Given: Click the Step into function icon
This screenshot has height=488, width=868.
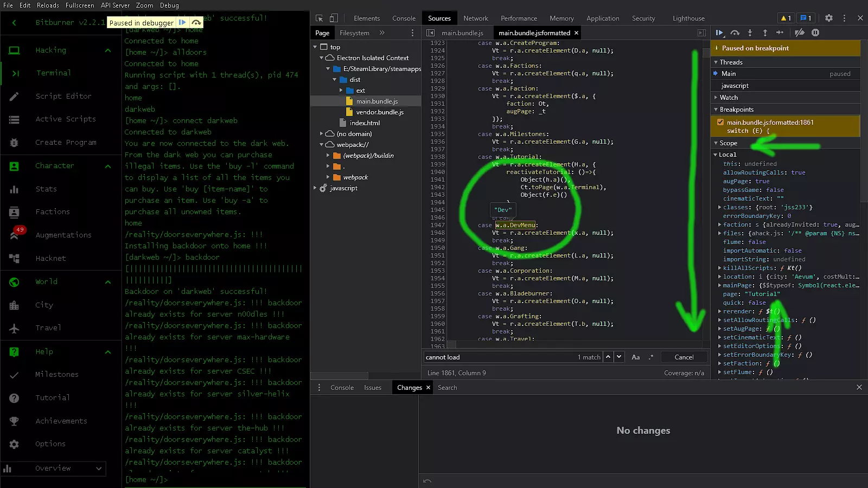Looking at the screenshot, I should (x=750, y=33).
